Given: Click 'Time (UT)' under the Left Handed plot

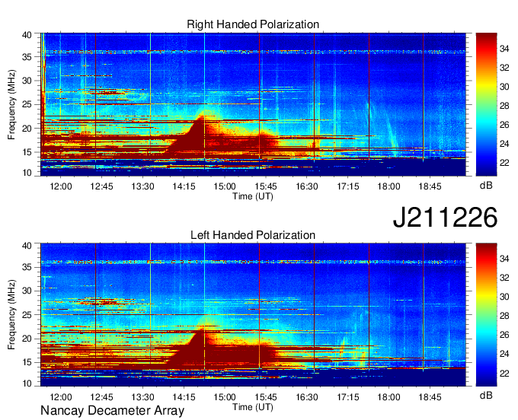Looking at the screenshot, I should pos(253,407).
